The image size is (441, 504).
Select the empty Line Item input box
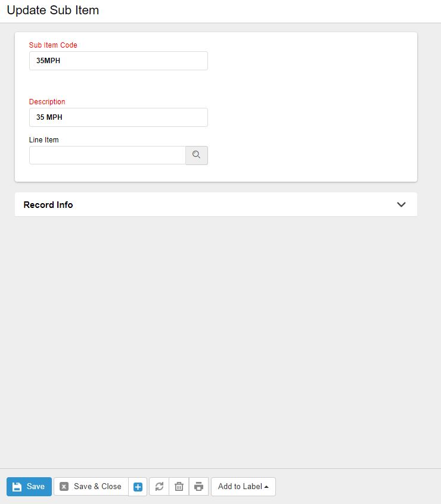[x=107, y=155]
